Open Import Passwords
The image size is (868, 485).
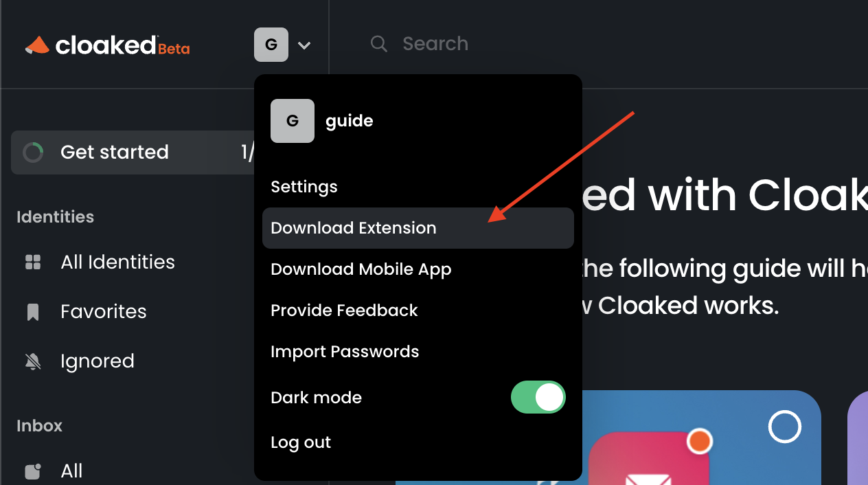pyautogui.click(x=345, y=352)
